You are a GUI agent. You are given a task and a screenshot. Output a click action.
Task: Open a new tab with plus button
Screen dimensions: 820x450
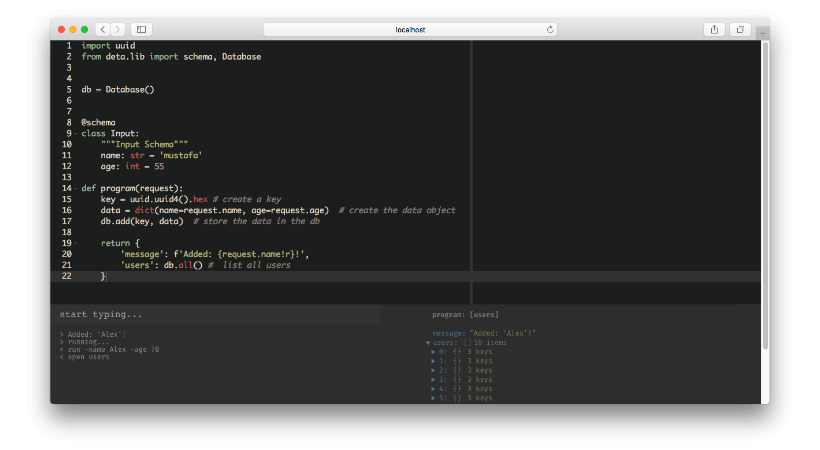[762, 33]
